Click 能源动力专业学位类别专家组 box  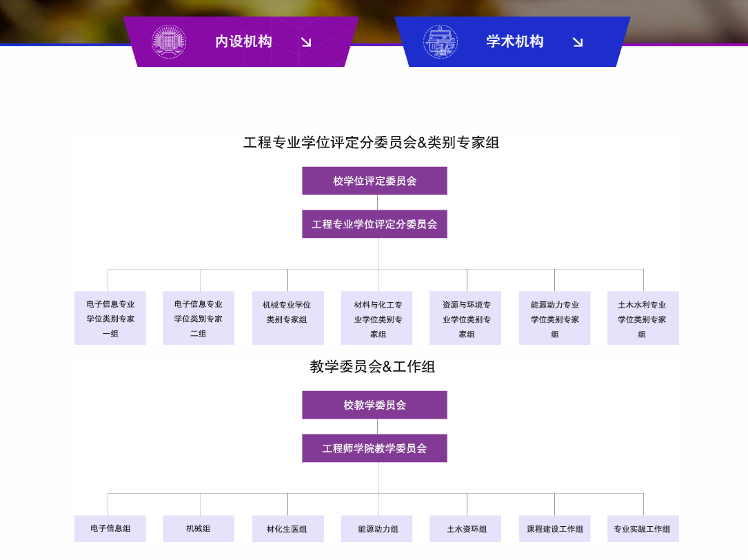point(555,318)
